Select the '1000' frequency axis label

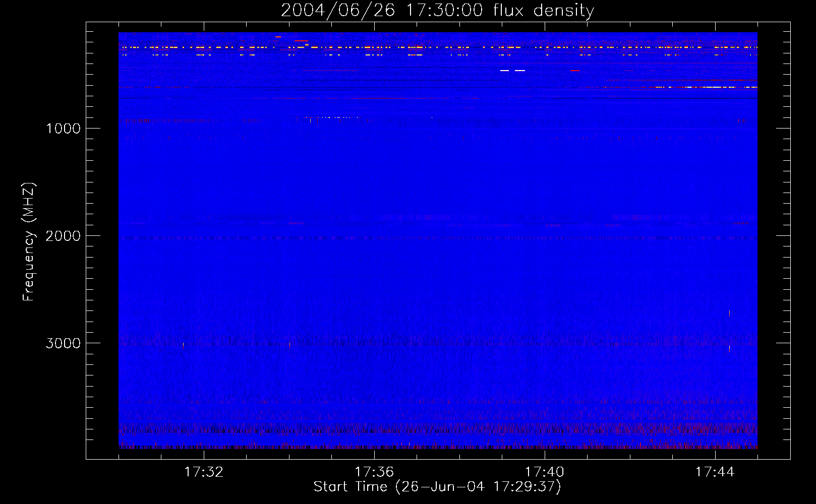coord(63,129)
